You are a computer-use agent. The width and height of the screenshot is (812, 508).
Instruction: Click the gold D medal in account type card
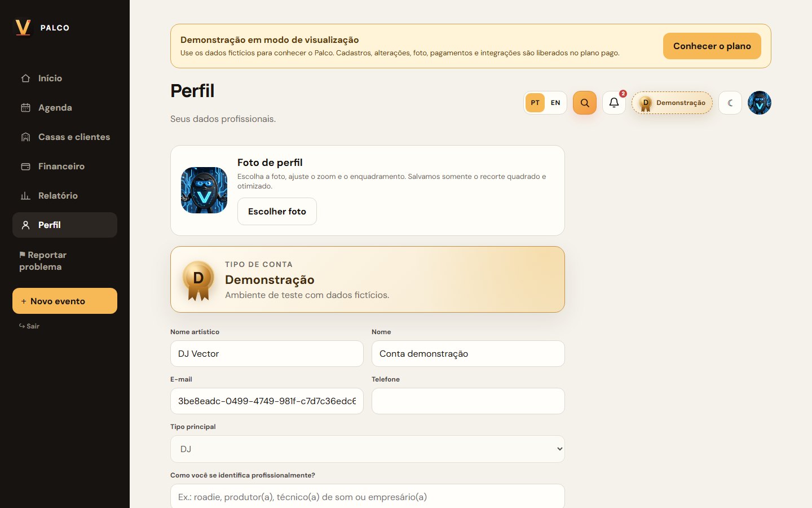(198, 281)
